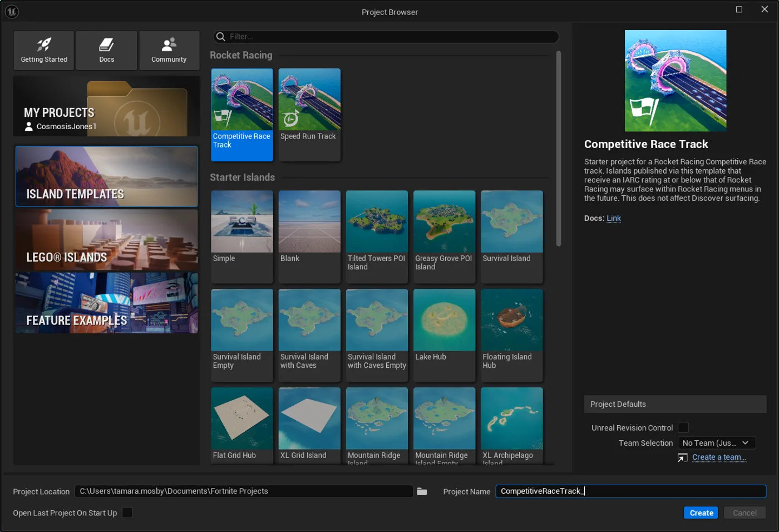Click the Starter Islands section heading

tap(242, 178)
